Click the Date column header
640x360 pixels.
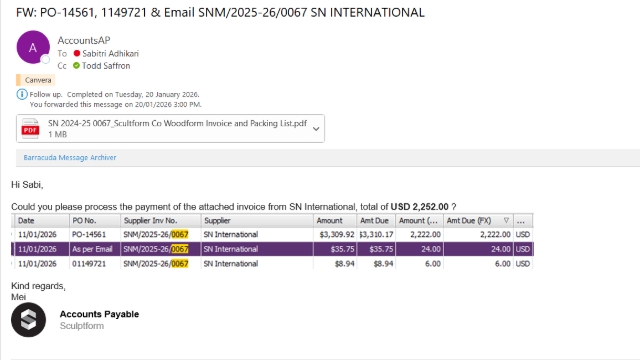42,221
